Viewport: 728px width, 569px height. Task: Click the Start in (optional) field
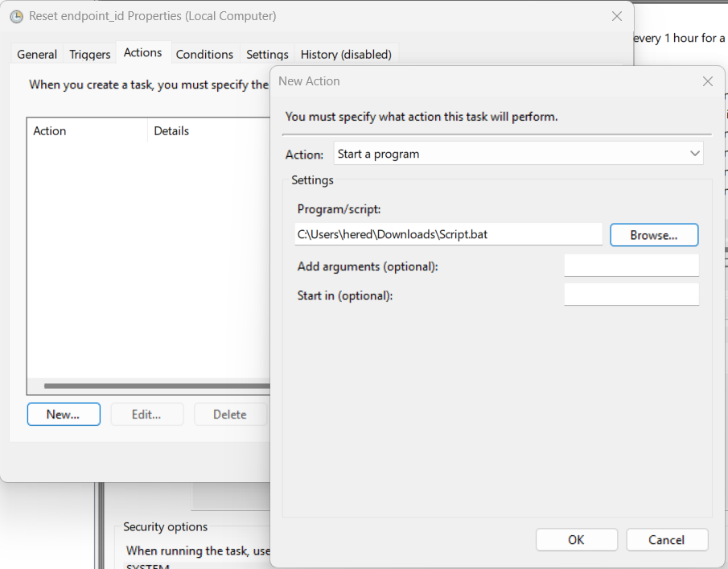coord(631,295)
